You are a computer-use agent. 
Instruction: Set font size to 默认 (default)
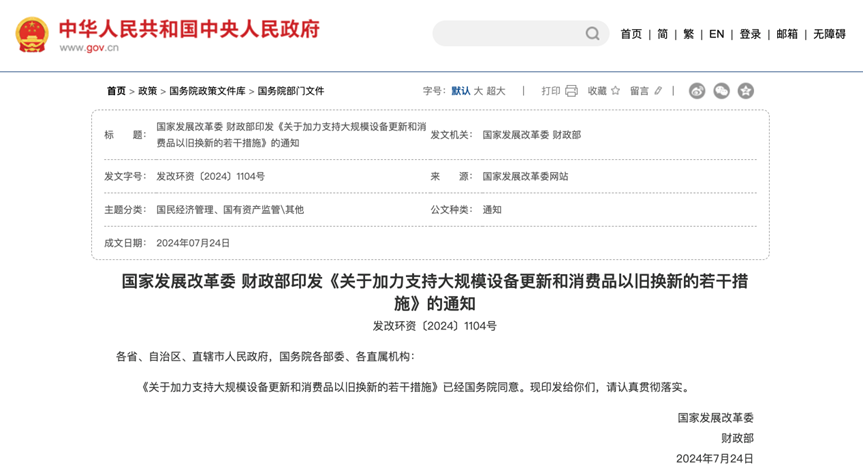pyautogui.click(x=460, y=91)
